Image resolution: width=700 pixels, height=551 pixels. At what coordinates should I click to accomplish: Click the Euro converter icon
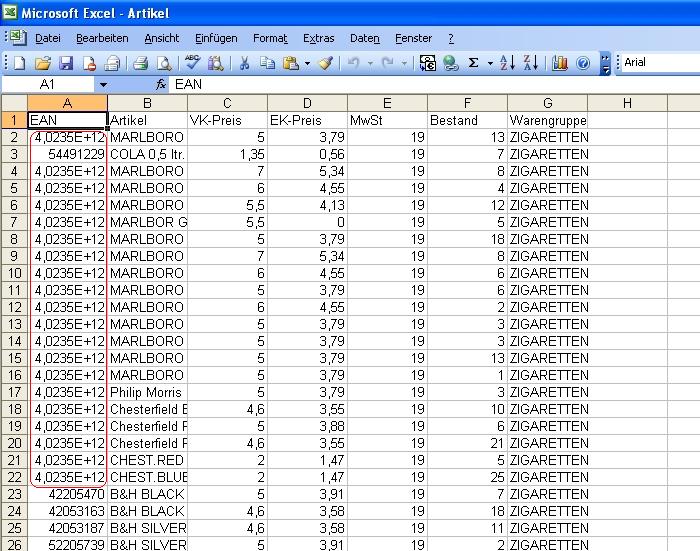tap(428, 63)
